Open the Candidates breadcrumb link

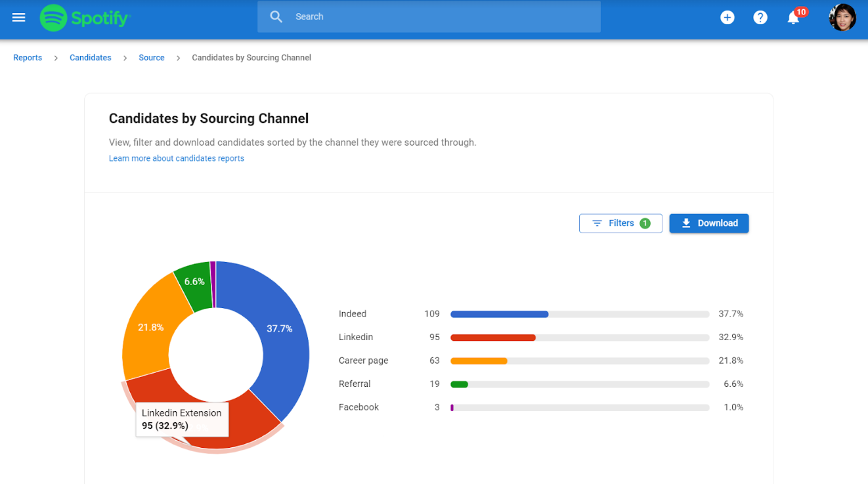[x=90, y=58]
